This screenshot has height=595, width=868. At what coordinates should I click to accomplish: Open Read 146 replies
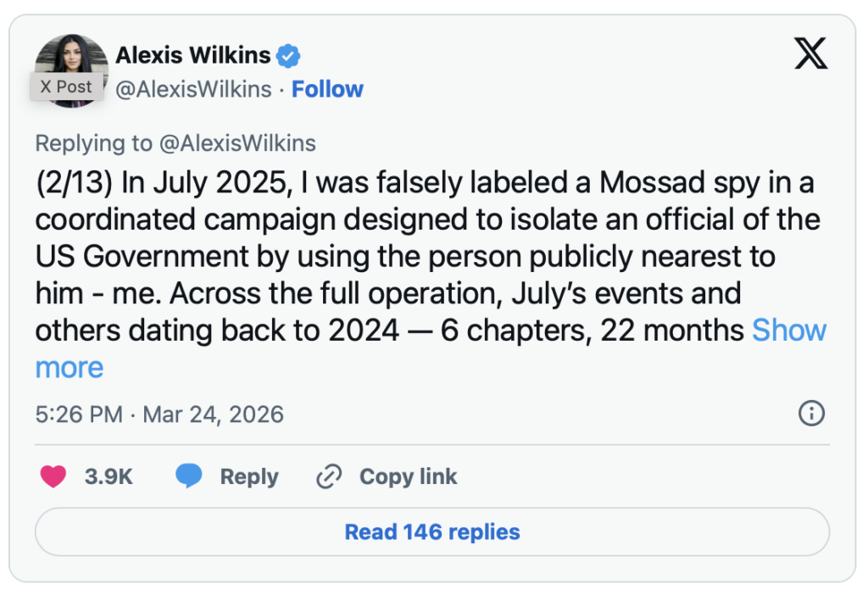pos(432,532)
